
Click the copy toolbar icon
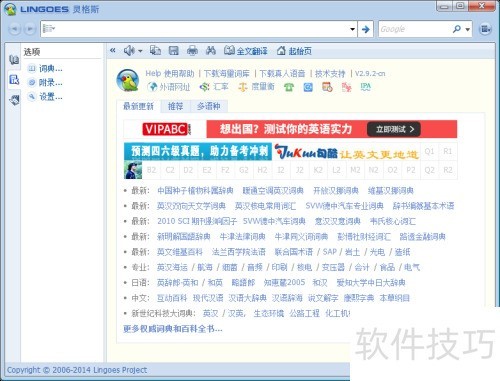[155, 51]
